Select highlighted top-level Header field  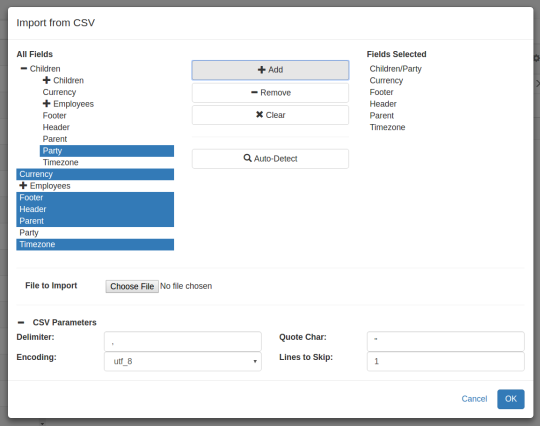tap(95, 209)
